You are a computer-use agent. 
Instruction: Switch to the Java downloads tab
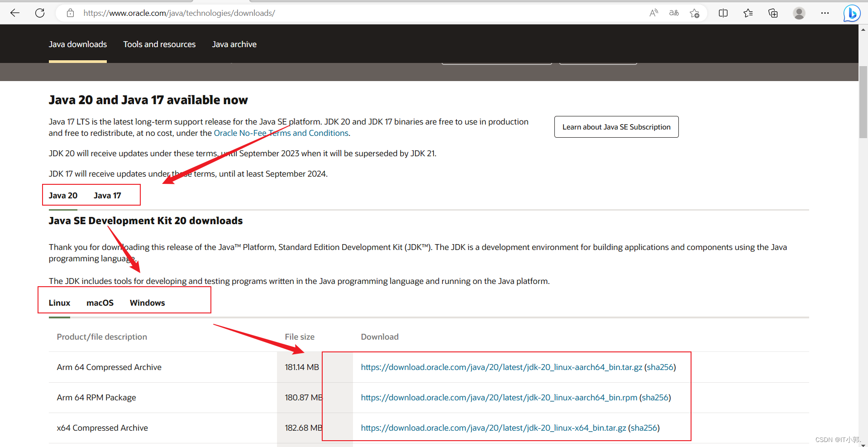pos(78,44)
